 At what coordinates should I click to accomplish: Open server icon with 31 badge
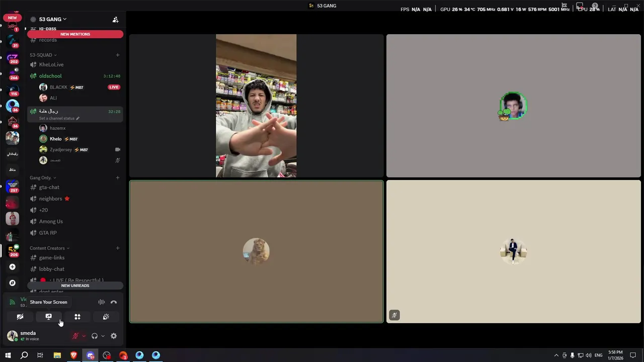pos(12,41)
